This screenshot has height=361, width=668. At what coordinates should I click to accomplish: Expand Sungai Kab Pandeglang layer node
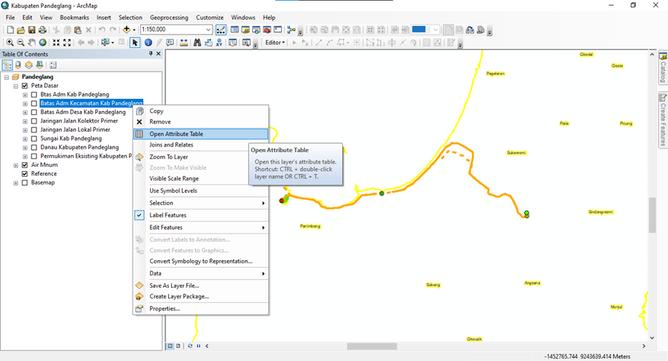25,139
